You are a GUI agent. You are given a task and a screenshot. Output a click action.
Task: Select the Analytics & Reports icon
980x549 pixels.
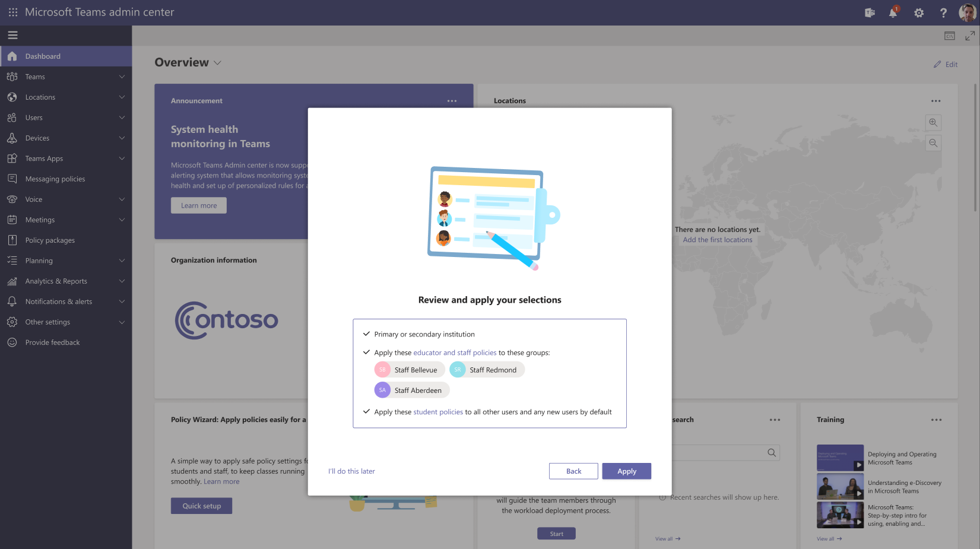(12, 281)
